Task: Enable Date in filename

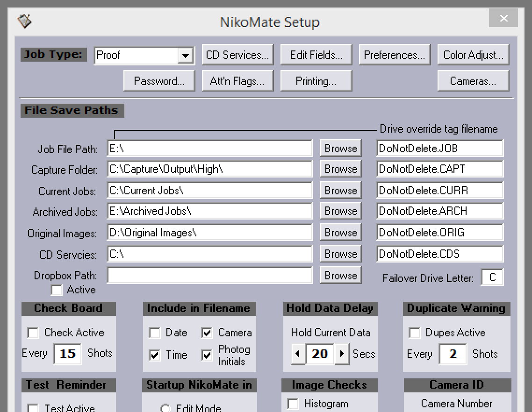Action: (155, 333)
